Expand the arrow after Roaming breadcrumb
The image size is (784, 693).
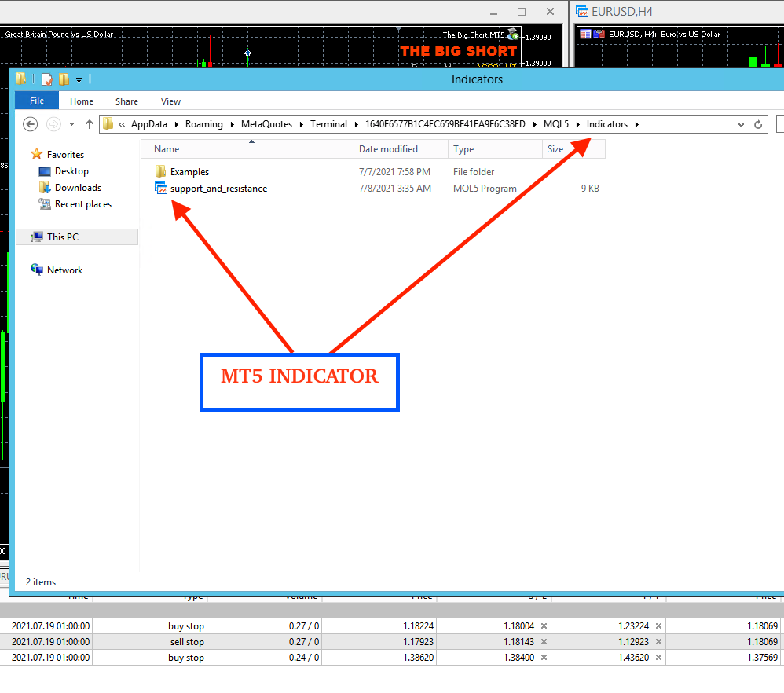click(x=232, y=124)
